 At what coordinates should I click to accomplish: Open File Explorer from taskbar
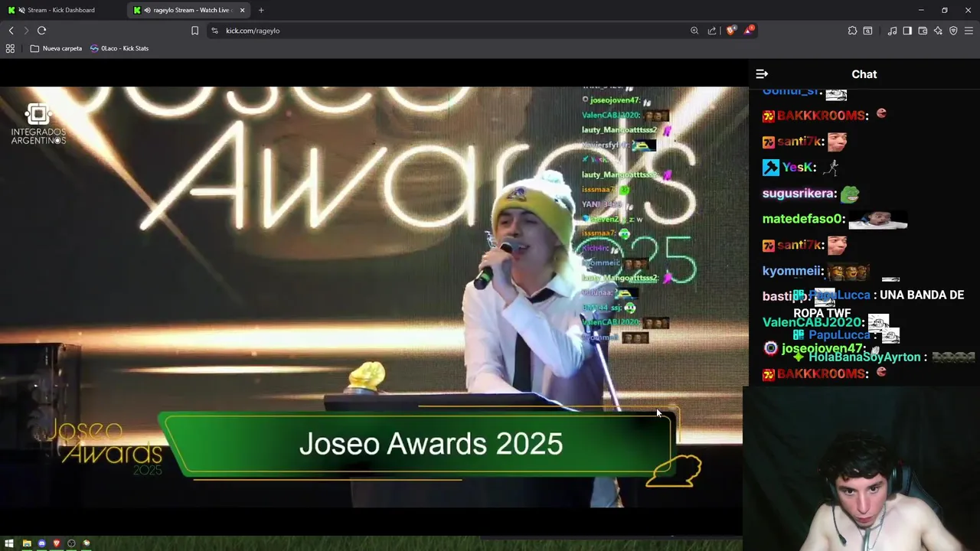pyautogui.click(x=27, y=543)
